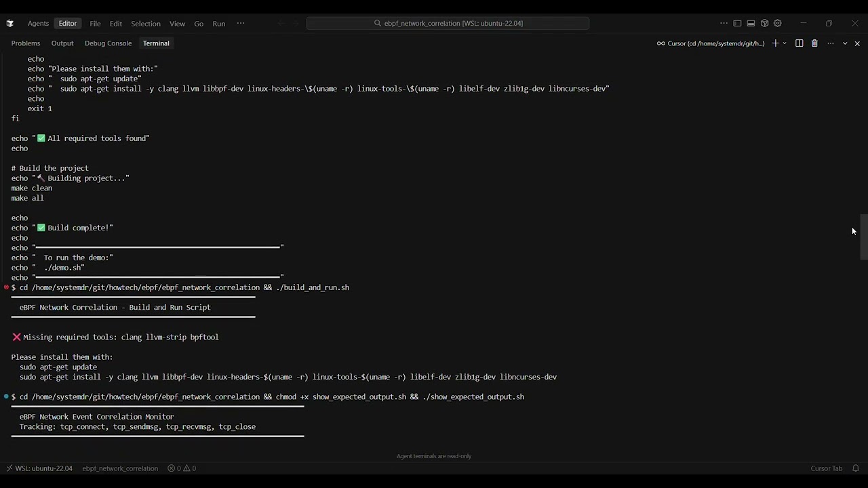The image size is (868, 488).
Task: Open the Selection menu
Action: coord(146,23)
